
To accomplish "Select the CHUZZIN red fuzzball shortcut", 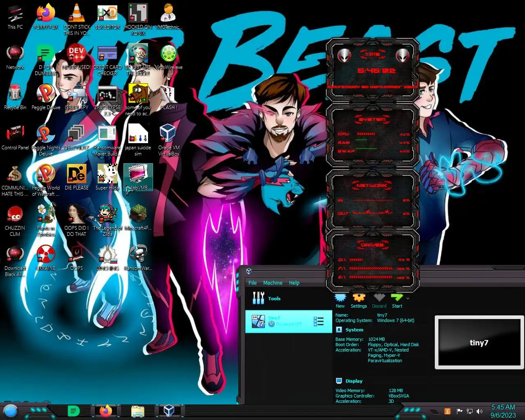I will [x=15, y=221].
